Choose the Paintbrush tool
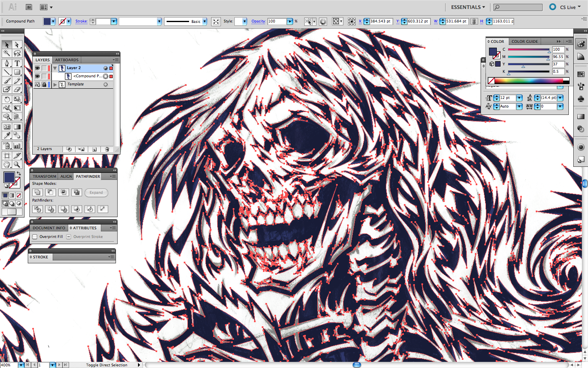588x368 pixels. click(x=7, y=81)
